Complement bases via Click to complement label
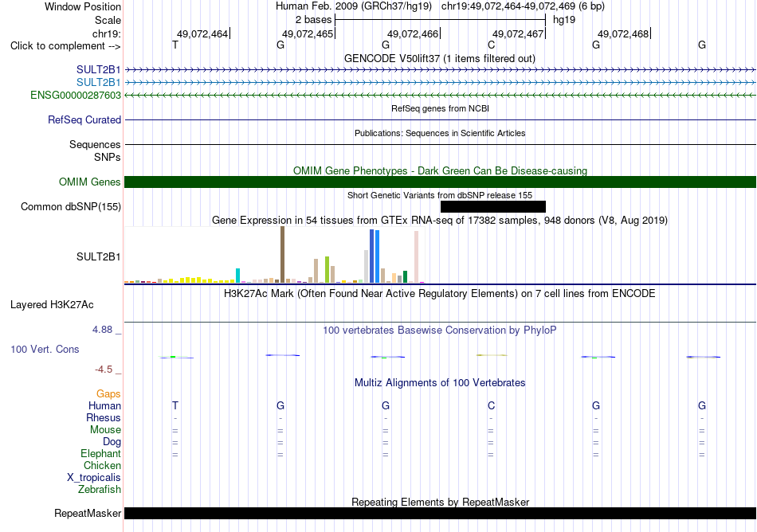757x532 pixels. pyautogui.click(x=65, y=46)
